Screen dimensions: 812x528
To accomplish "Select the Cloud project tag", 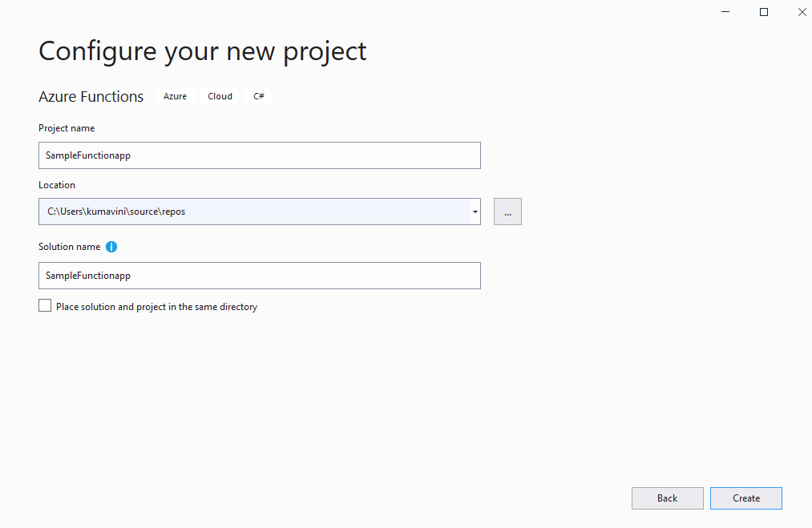I will [x=220, y=96].
